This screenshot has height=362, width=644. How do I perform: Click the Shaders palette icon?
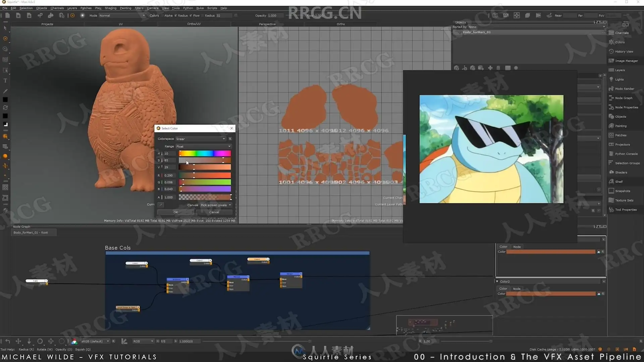tap(611, 172)
